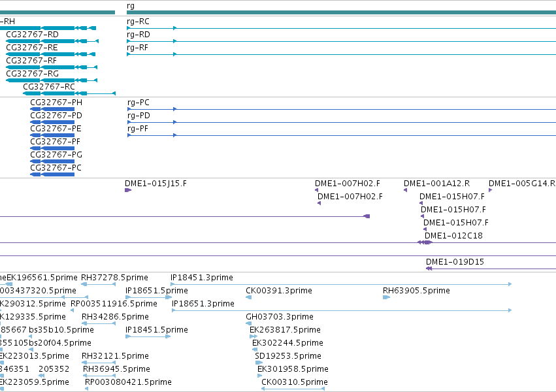
Task: Select the CG32767-PH protein feature
Action: pos(52,109)
